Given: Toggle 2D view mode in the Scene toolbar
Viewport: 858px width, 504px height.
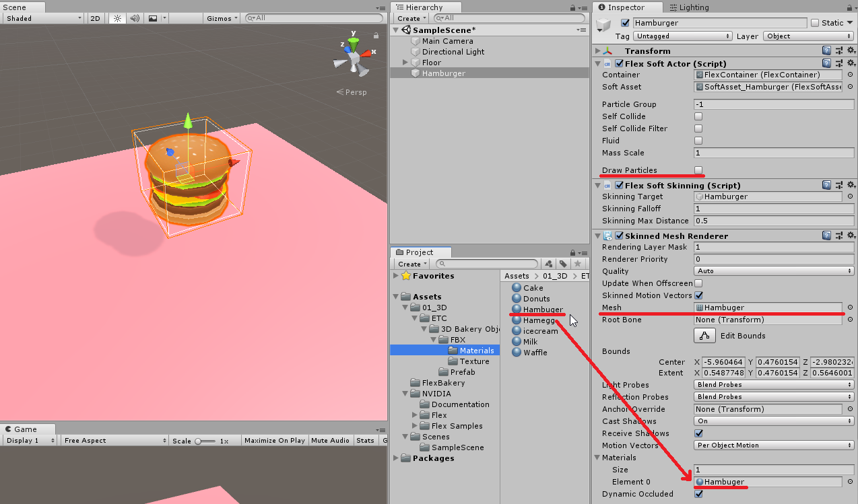Looking at the screenshot, I should [x=95, y=18].
